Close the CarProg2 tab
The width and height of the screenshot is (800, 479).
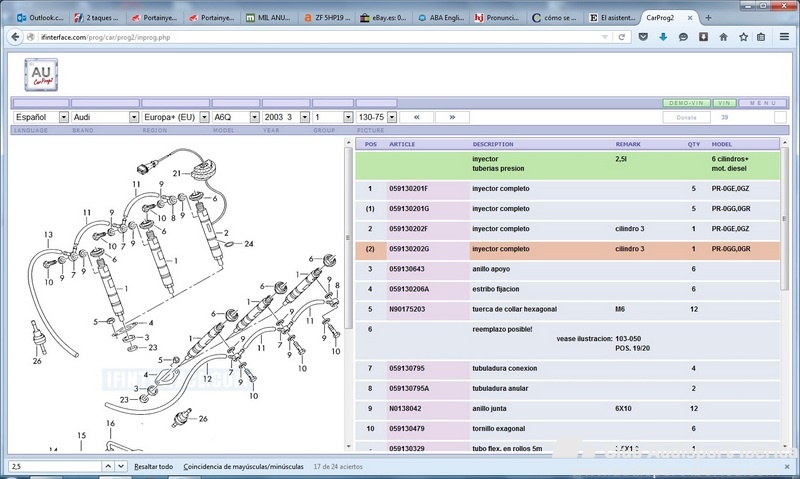(x=690, y=17)
